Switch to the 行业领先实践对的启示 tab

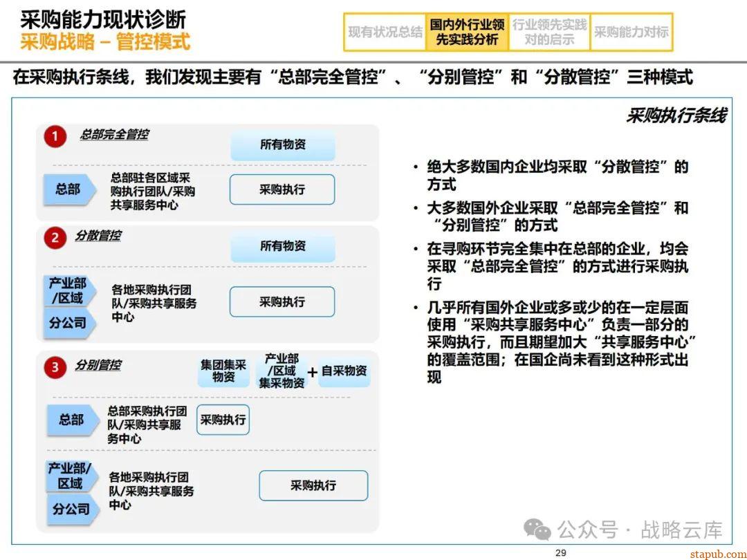coord(549,32)
